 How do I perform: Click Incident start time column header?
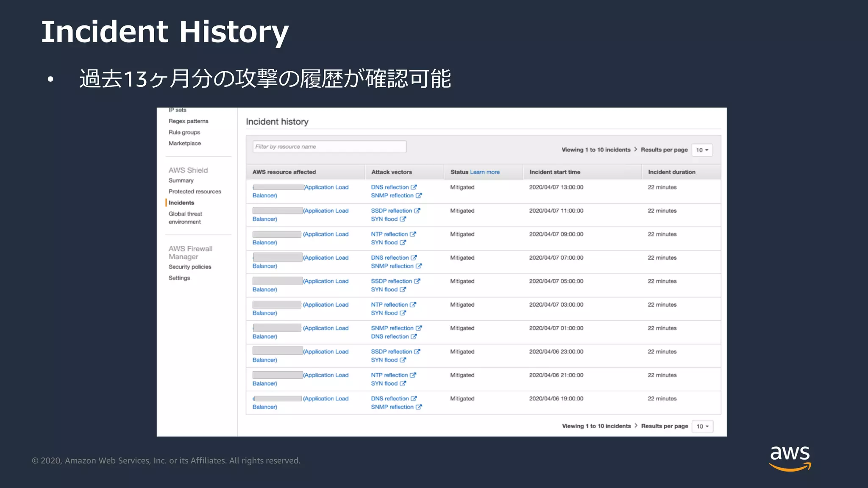pos(555,172)
